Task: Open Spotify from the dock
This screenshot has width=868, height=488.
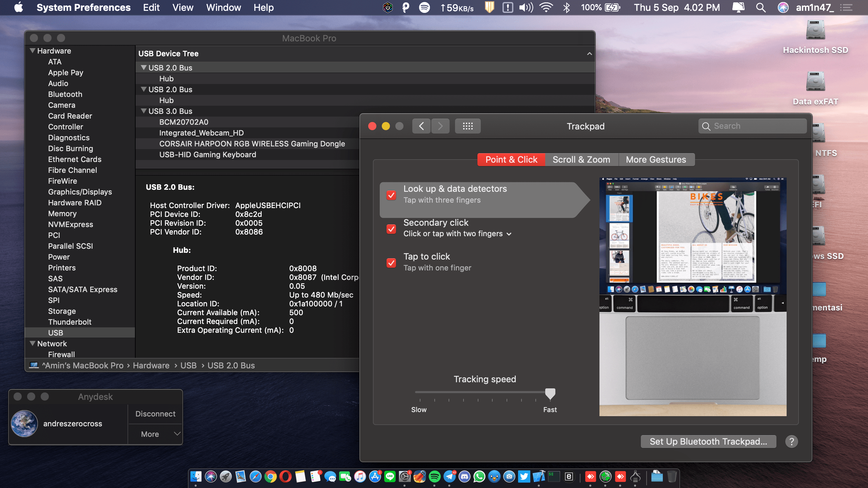Action: 434,477
